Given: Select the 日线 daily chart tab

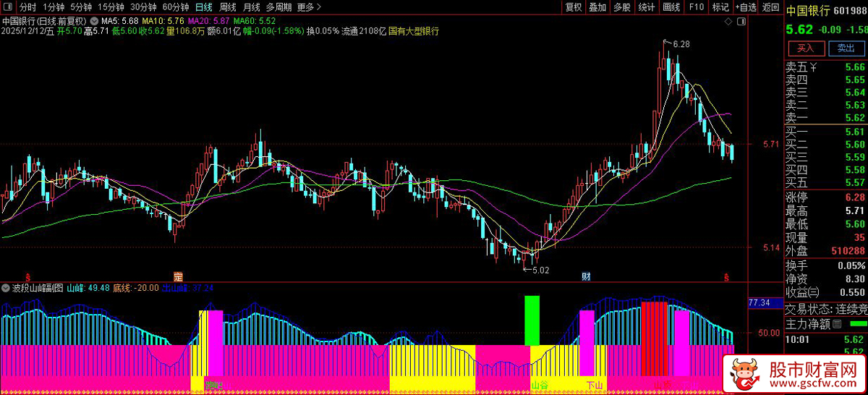Looking at the screenshot, I should pos(204,7).
